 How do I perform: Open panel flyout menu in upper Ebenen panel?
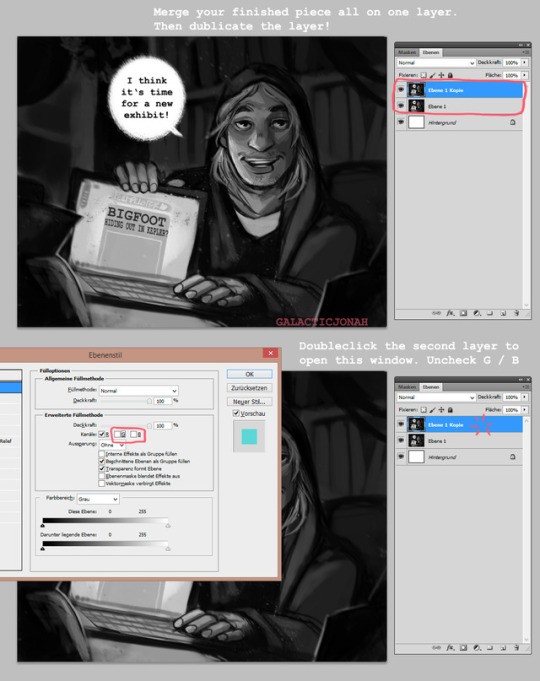click(x=526, y=52)
